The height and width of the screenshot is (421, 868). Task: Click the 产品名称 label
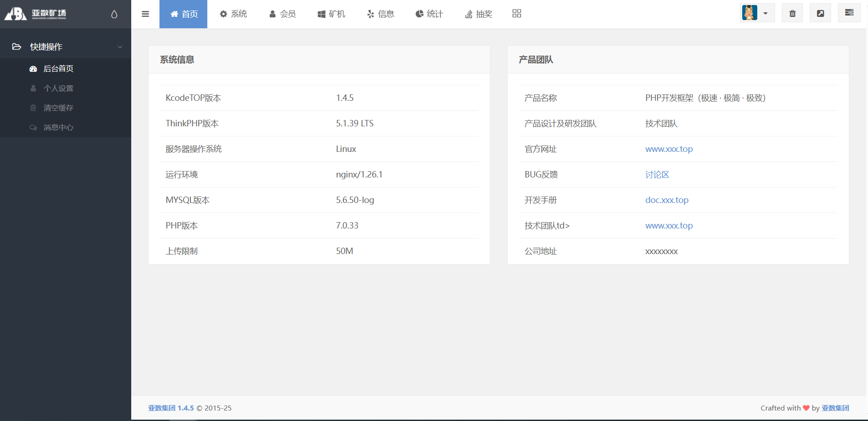click(x=540, y=98)
